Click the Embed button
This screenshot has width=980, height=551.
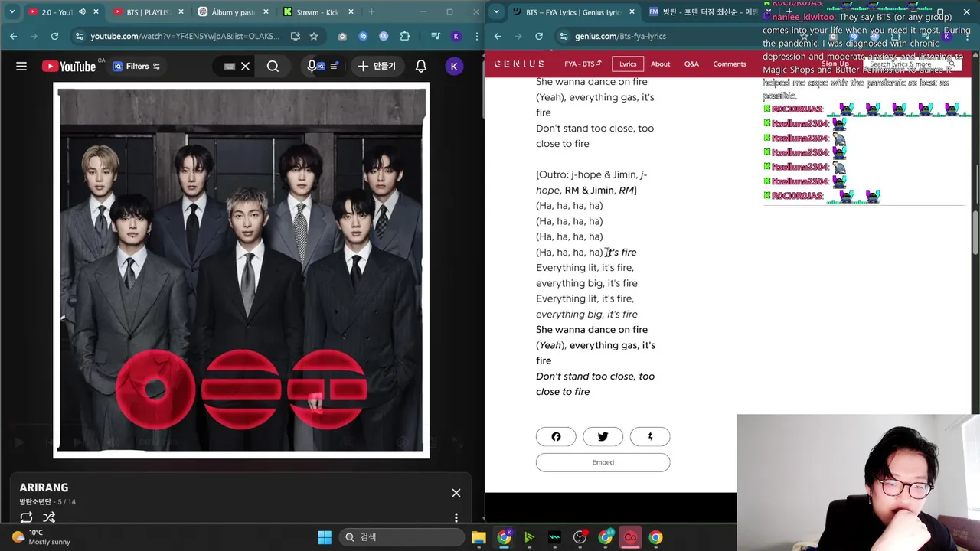tap(603, 462)
